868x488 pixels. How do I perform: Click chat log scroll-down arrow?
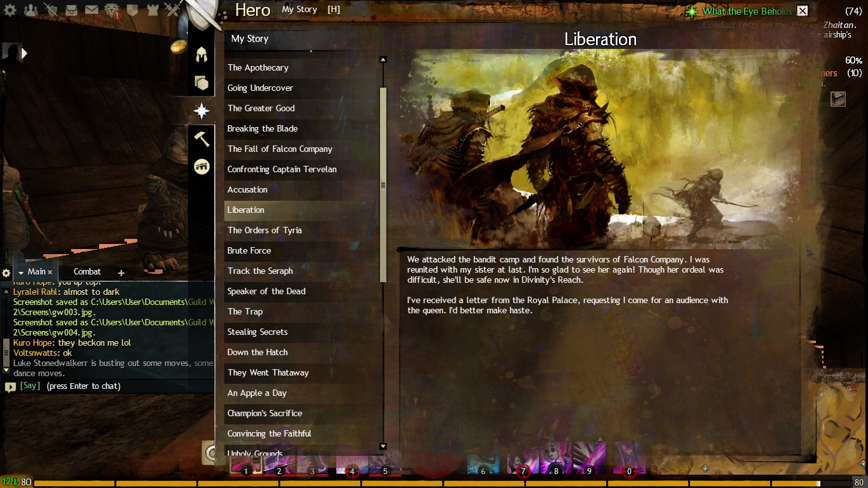tap(6, 369)
